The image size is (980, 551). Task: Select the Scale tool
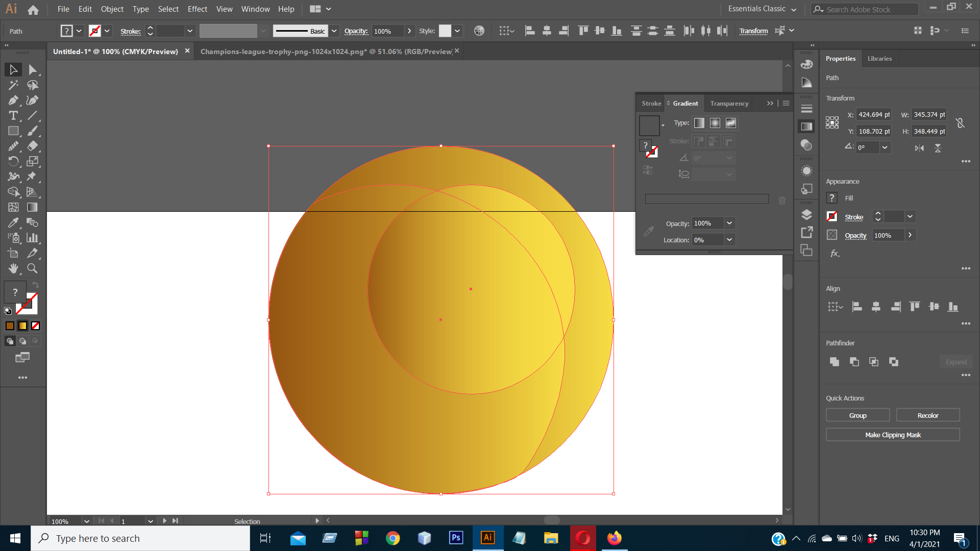pyautogui.click(x=33, y=161)
